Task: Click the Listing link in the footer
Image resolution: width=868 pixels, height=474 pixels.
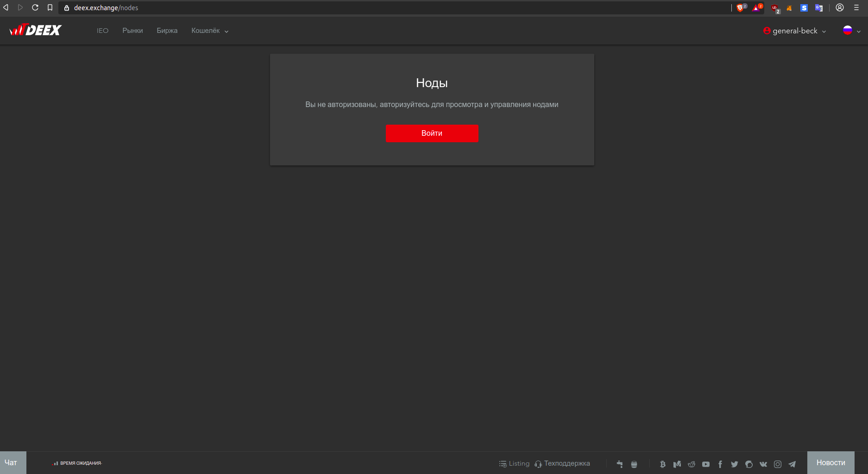Action: (x=514, y=464)
